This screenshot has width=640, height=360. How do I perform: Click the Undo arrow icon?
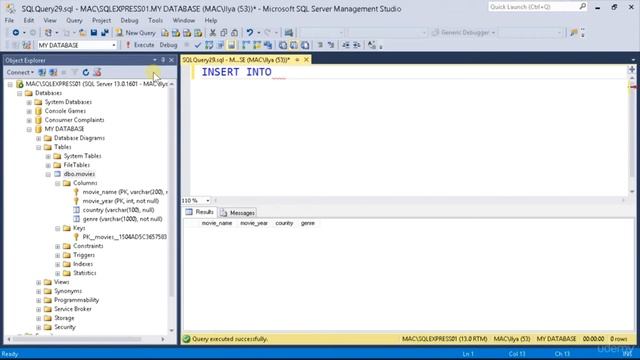coord(249,33)
